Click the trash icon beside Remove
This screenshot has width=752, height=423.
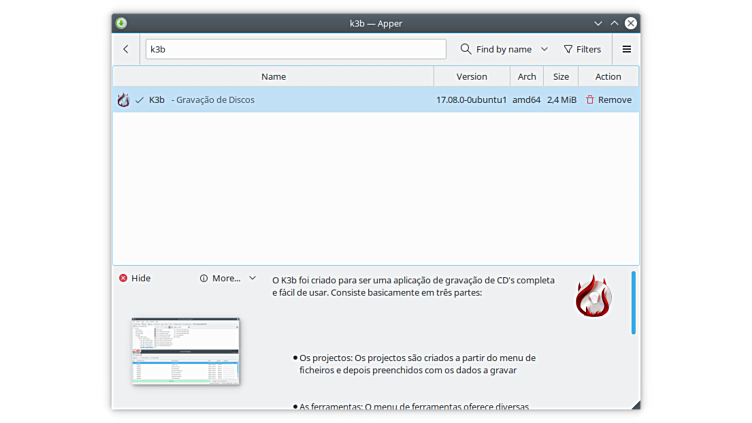coord(590,100)
